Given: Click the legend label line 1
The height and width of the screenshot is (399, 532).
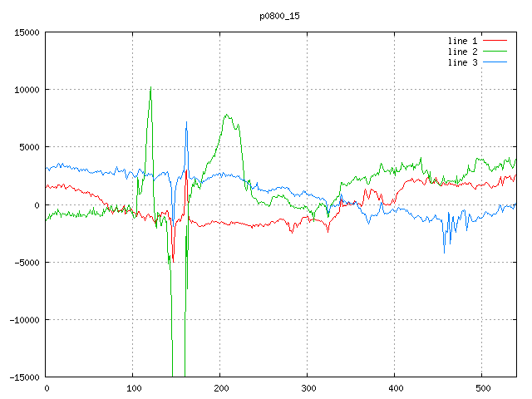Looking at the screenshot, I should point(462,41).
